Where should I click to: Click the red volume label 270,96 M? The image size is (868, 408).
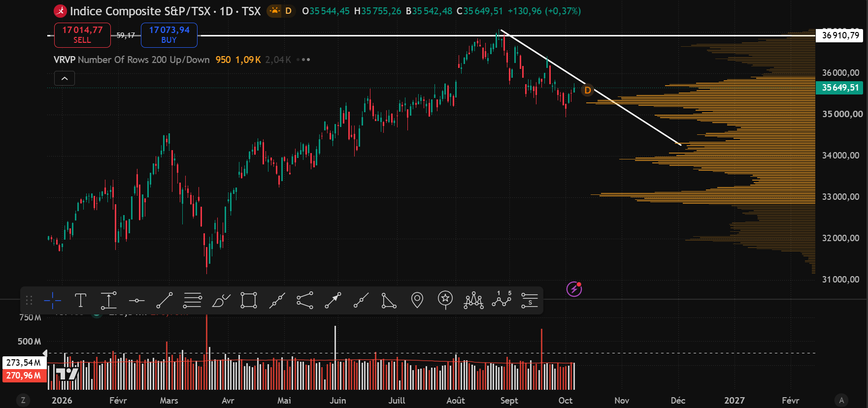click(x=24, y=376)
